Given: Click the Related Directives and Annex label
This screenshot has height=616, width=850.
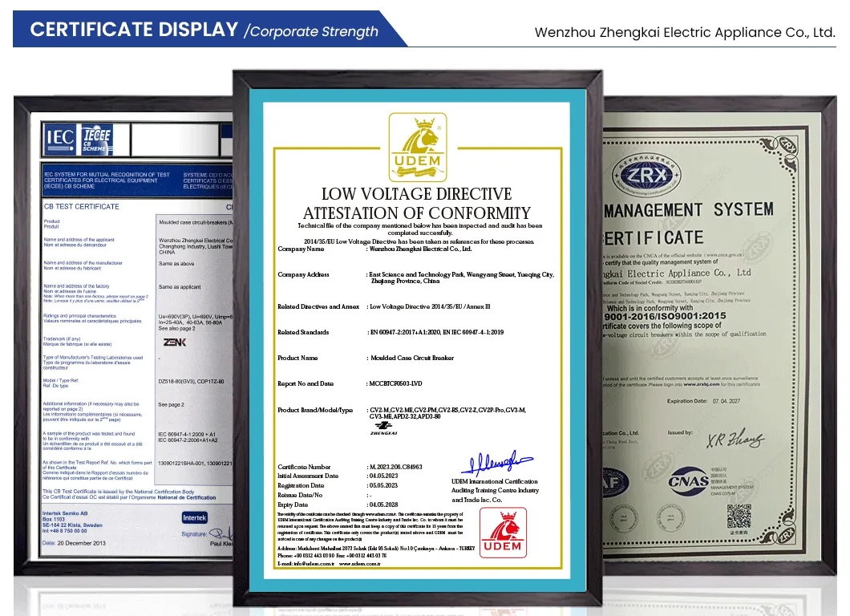Looking at the screenshot, I should point(318,306).
